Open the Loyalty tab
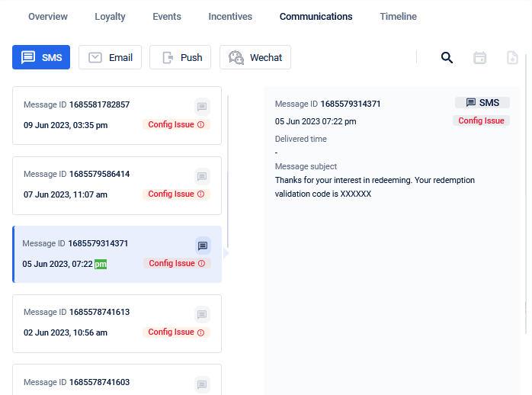 tap(110, 17)
